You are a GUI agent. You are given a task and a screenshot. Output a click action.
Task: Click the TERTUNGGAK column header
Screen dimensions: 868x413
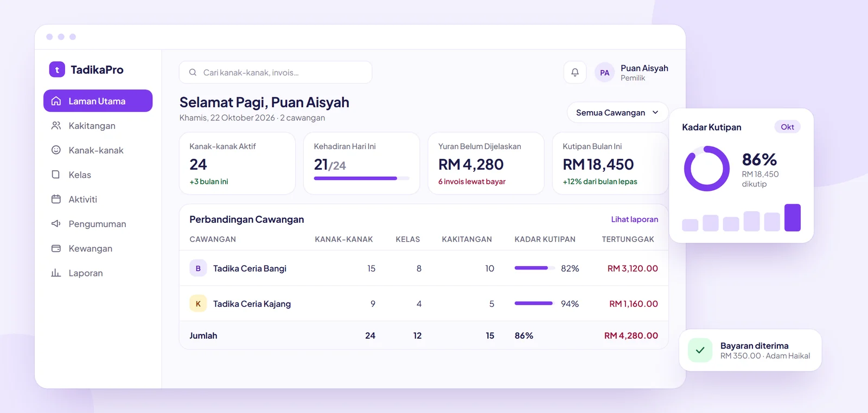click(x=628, y=239)
